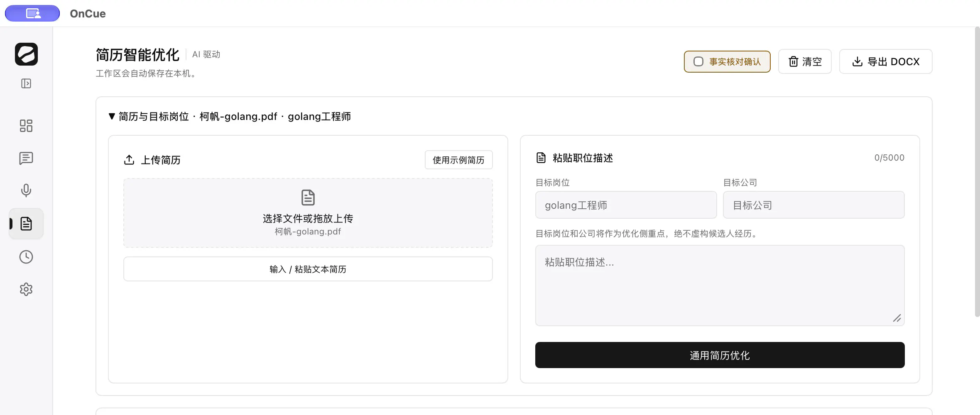Open the settings gear icon in sidebar
Screen dimensions: 980x415
click(26, 289)
